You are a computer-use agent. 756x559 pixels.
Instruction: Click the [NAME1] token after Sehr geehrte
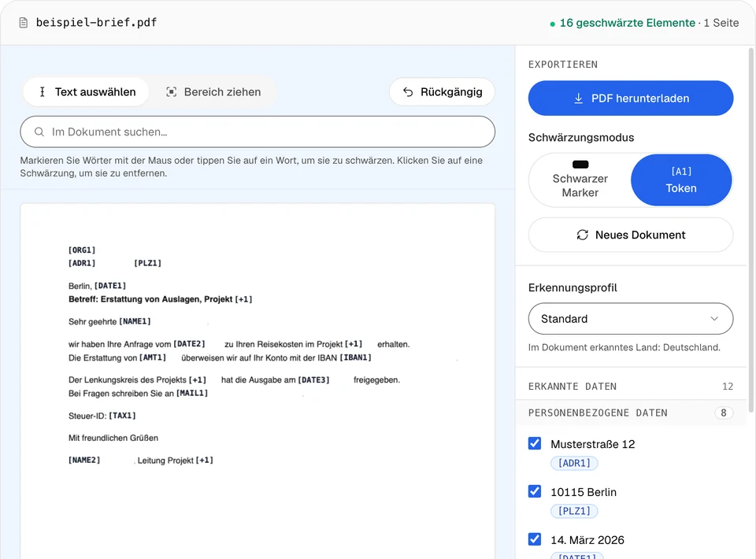pyautogui.click(x=135, y=321)
